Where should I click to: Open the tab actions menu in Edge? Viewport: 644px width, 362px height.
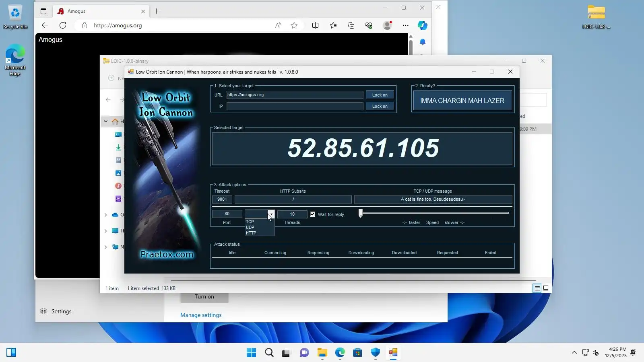pyautogui.click(x=43, y=11)
